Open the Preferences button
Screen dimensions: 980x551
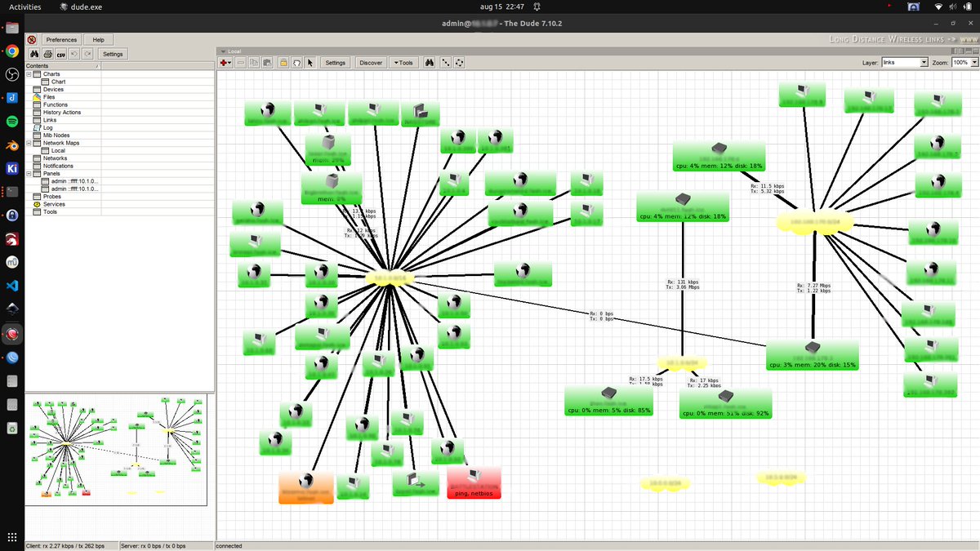pyautogui.click(x=61, y=39)
